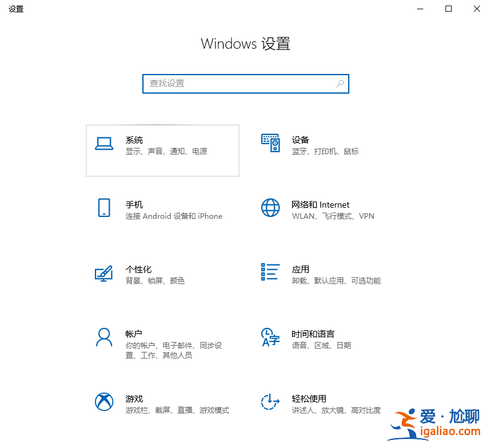Open the 系统 laptop icon
The image size is (488, 448).
point(104,144)
